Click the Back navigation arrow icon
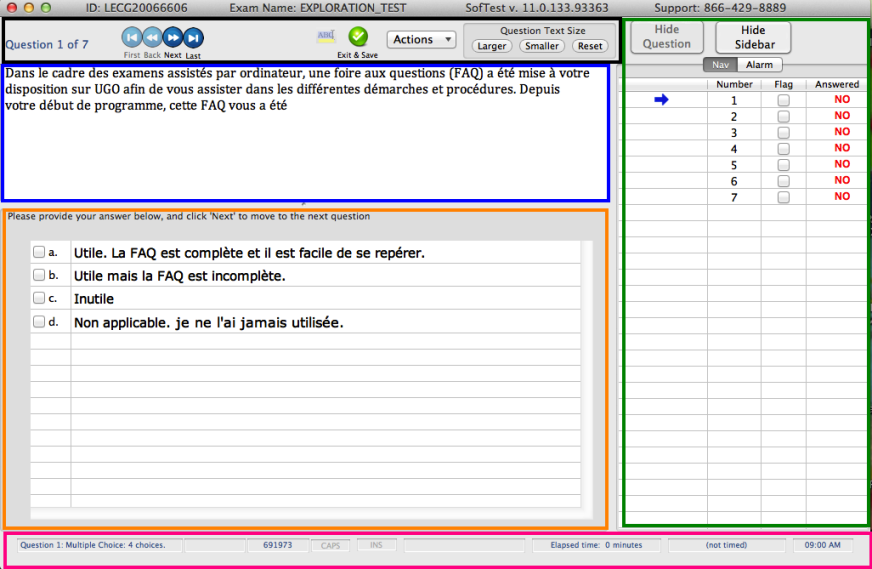This screenshot has height=569, width=872. (152, 38)
